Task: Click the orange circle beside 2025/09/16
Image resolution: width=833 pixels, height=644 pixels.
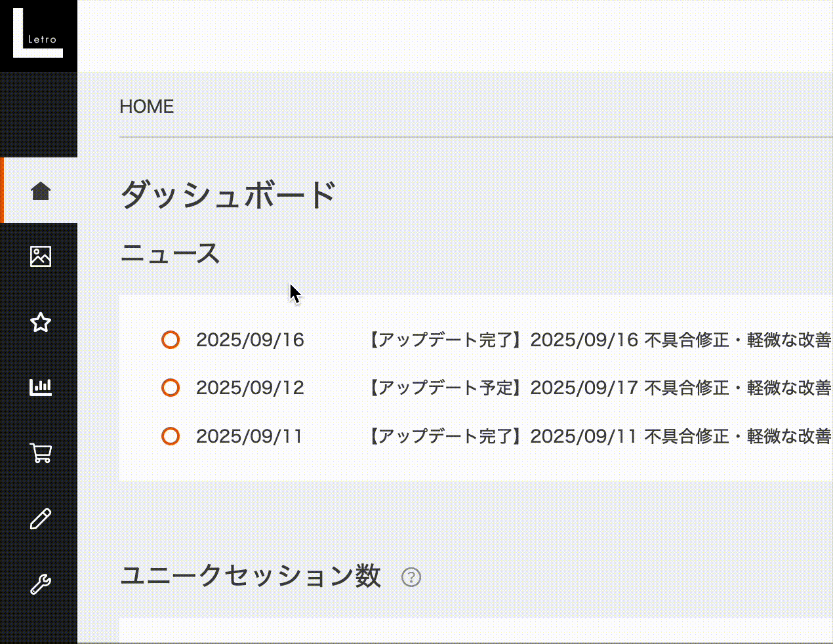Action: (171, 340)
